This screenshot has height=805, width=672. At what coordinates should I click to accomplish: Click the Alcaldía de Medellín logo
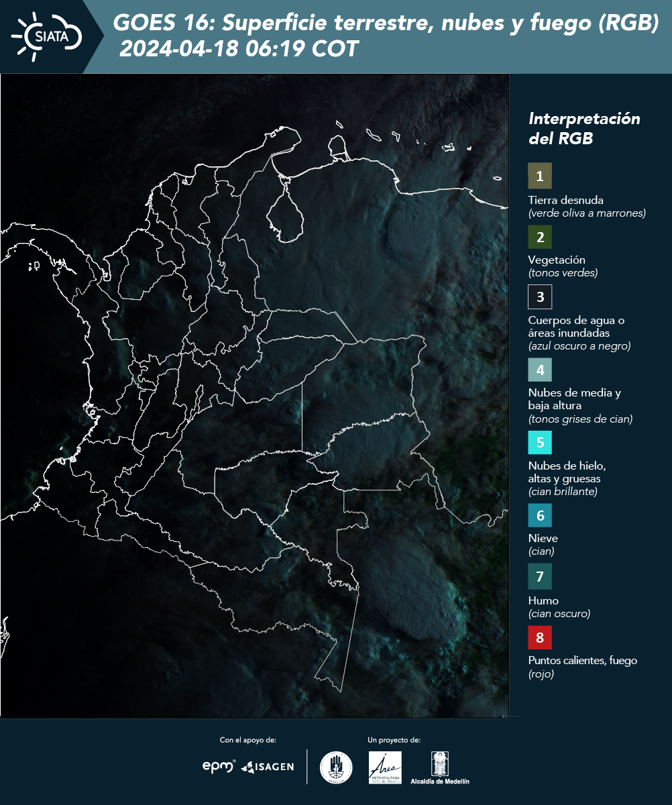point(439,768)
